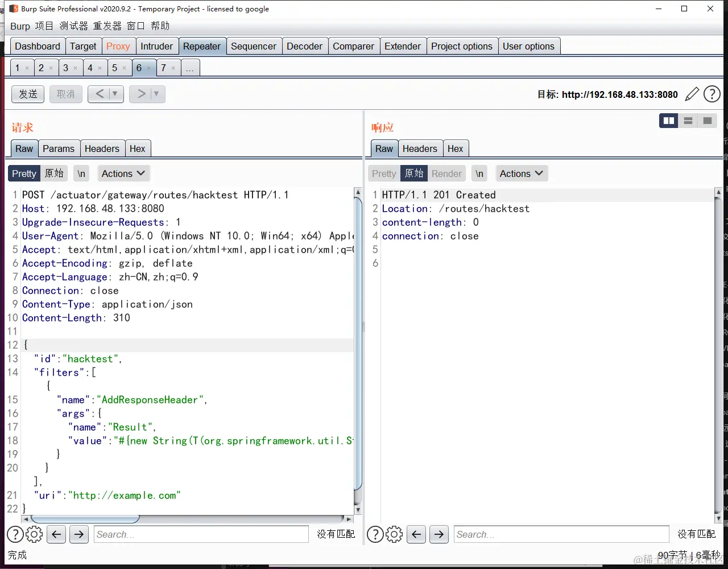Screen dimensions: 728x569
Task: Select top-bottom stacked layout icon
Action: [688, 121]
